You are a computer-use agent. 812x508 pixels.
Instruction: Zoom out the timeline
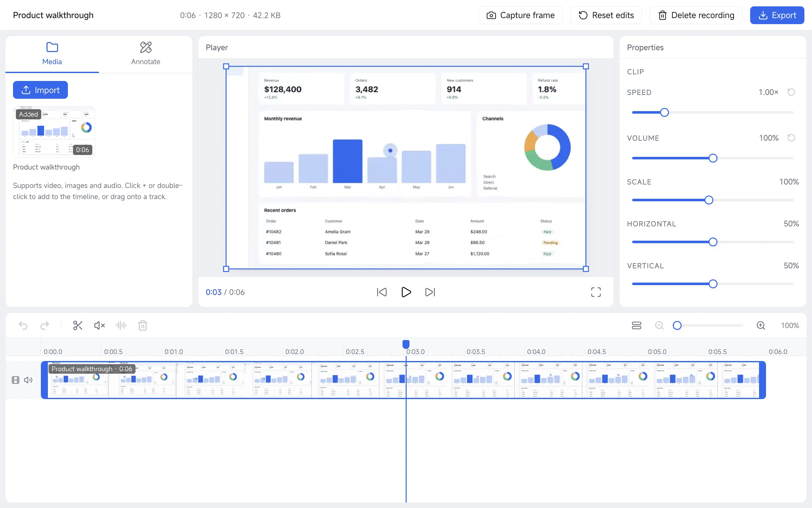click(x=659, y=325)
